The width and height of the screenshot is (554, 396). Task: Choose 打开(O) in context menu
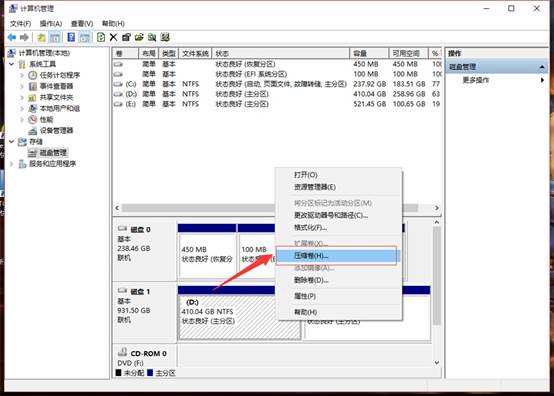click(338, 175)
